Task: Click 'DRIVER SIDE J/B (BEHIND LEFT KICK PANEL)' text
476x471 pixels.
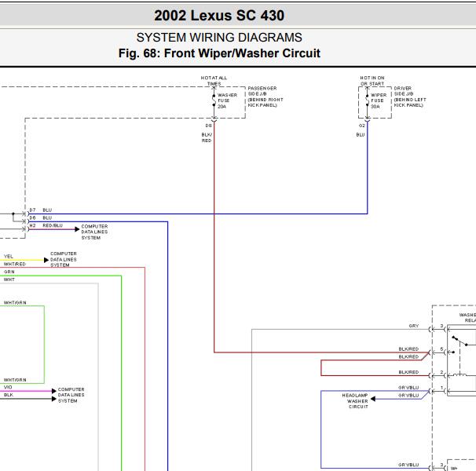Action: coord(410,97)
